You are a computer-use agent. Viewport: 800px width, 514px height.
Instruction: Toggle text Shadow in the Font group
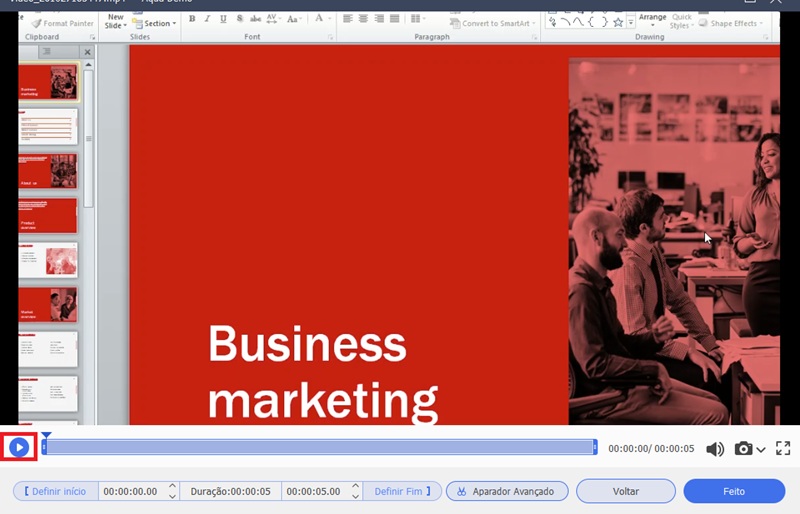pyautogui.click(x=239, y=19)
